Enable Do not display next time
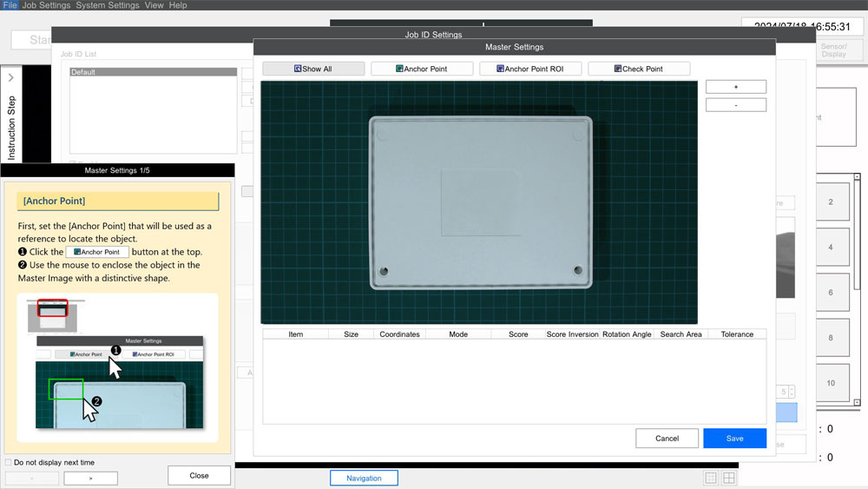Screen dimensions: 868x489 point(9,463)
